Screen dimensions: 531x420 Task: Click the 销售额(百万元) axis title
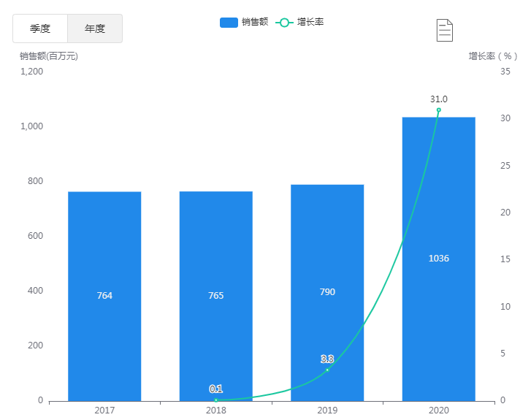[49, 56]
